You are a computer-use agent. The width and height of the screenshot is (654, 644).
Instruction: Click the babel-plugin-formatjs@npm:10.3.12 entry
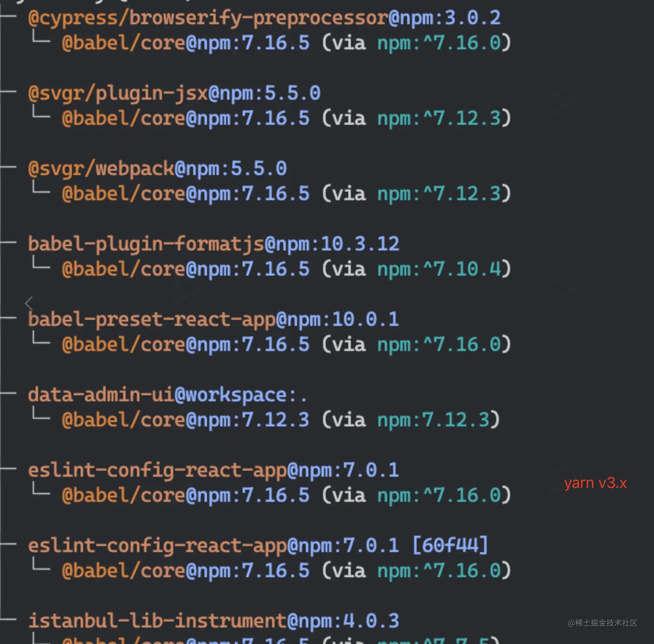(x=214, y=244)
